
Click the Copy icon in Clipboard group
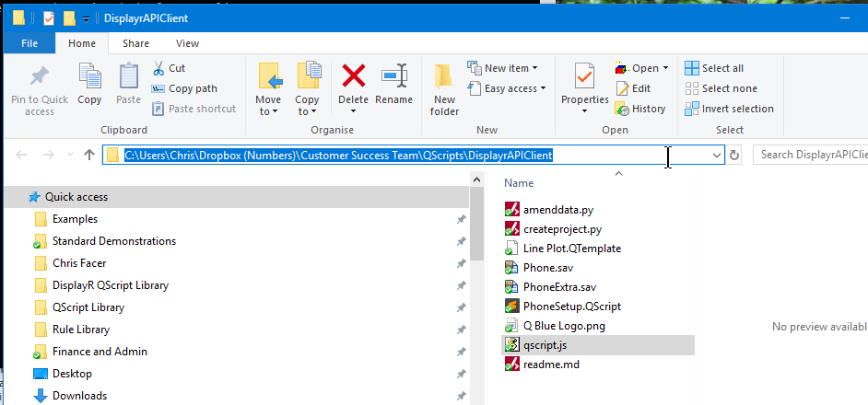[x=89, y=79]
